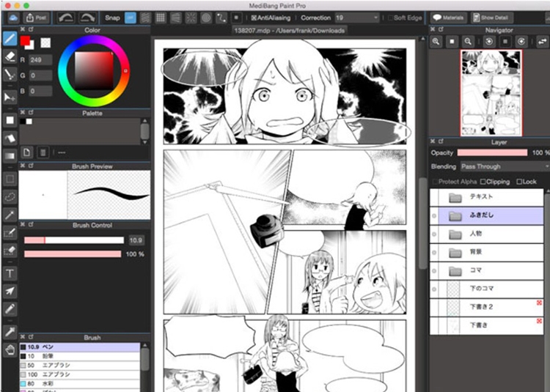This screenshot has width=550, height=392.
Task: Flip canvas with Navigator swap arrows icon
Action: 542,42
